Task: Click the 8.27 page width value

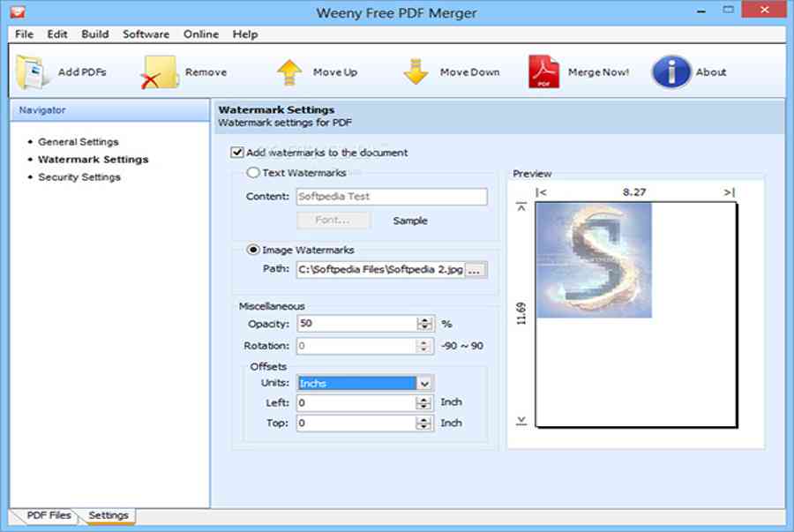Action: [634, 192]
